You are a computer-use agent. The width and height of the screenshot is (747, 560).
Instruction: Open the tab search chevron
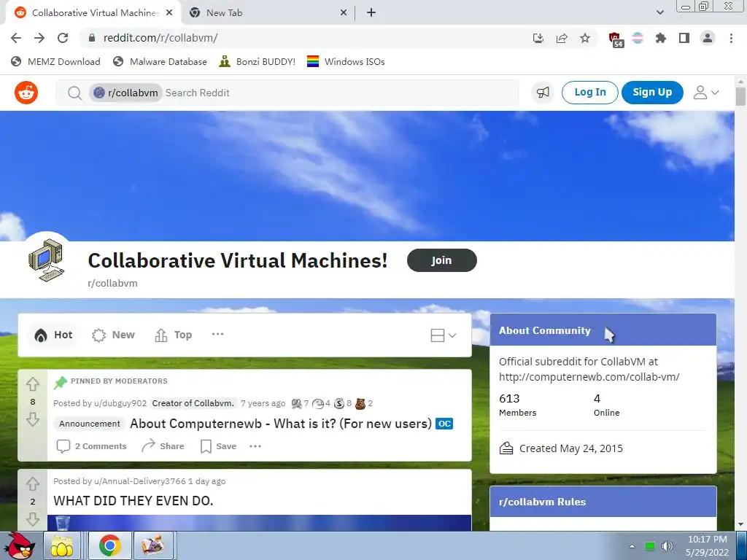click(659, 12)
